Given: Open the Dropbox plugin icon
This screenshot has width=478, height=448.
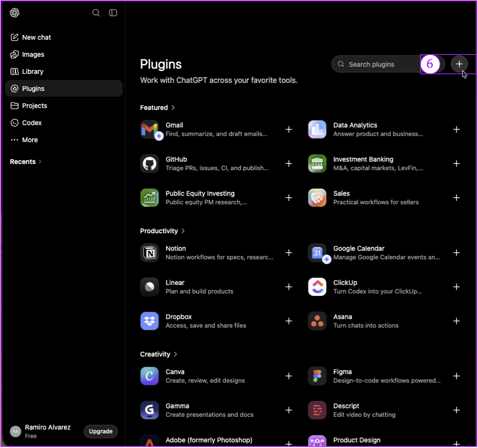Looking at the screenshot, I should pos(150,321).
